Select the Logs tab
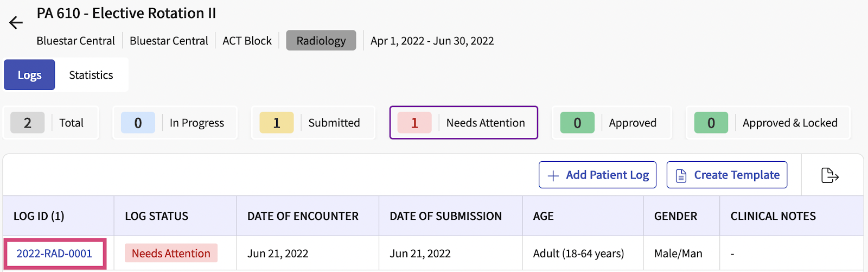This screenshot has width=868, height=272. [29, 75]
